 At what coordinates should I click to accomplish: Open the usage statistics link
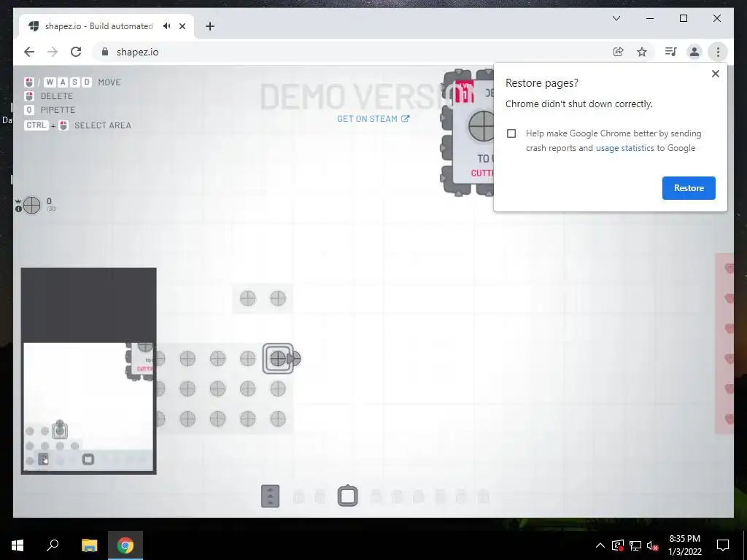click(624, 148)
